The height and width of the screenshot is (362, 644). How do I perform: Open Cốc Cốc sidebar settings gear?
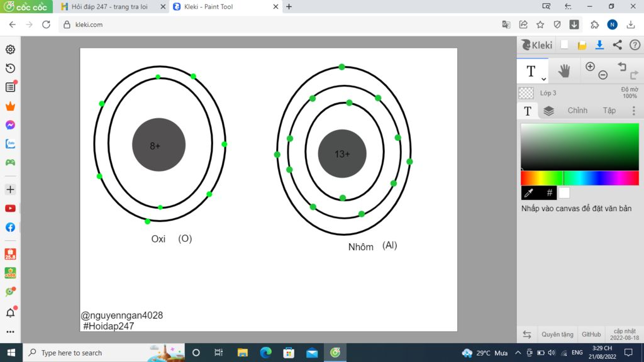[x=10, y=49]
